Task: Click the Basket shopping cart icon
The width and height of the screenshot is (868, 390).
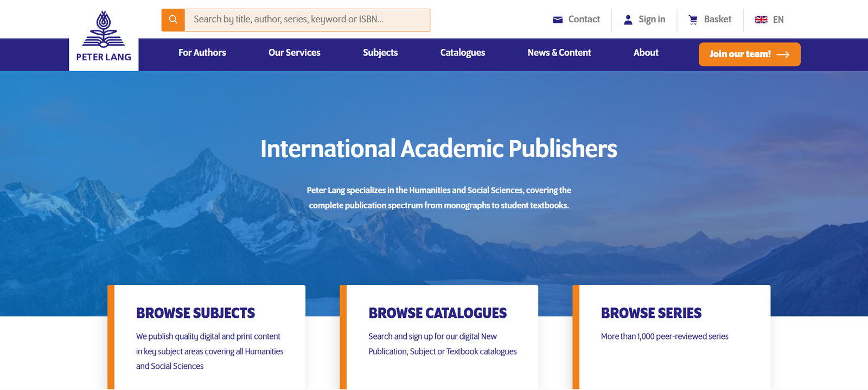Action: click(693, 20)
